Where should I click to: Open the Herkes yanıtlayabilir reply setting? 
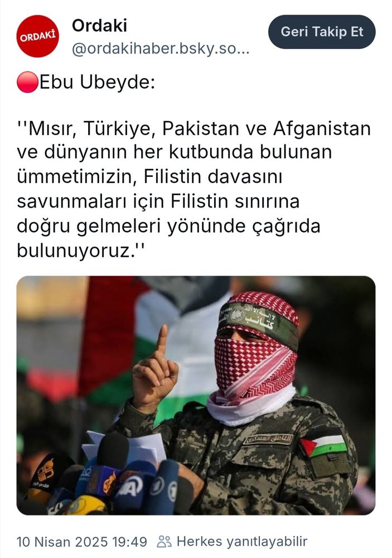tap(242, 542)
